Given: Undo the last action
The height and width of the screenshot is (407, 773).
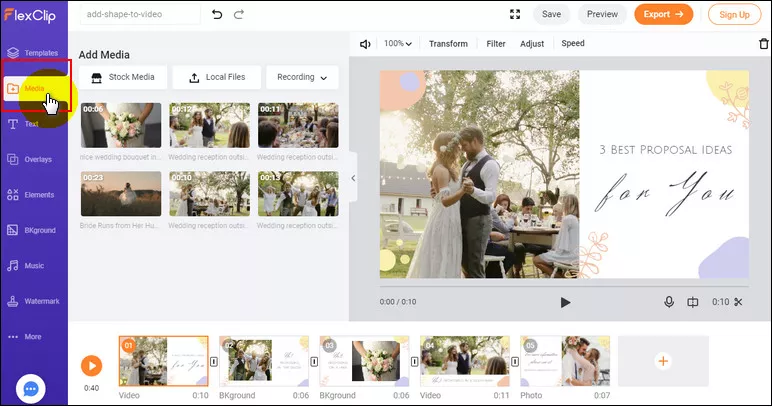Looking at the screenshot, I should click(x=217, y=14).
